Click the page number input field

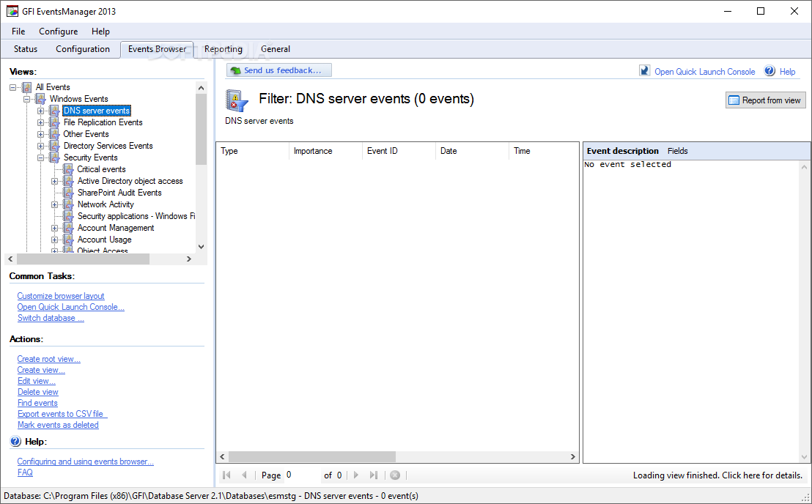(301, 475)
